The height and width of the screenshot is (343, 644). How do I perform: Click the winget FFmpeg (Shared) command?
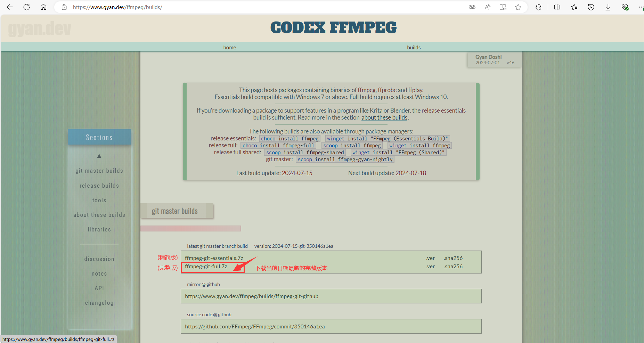399,153
